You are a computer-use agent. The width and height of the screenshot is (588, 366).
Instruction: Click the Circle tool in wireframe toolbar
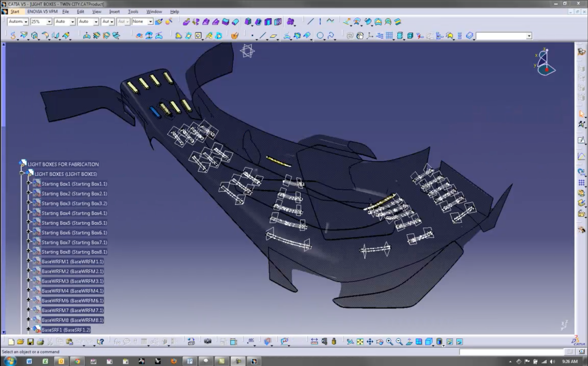coord(320,36)
